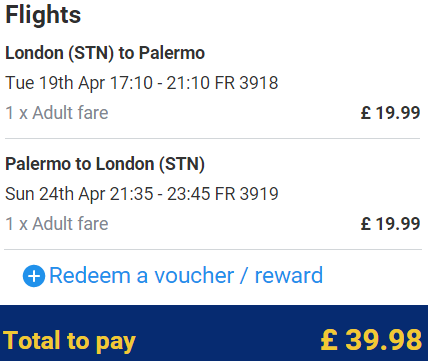
Task: Click the flight number FR 3919
Action: 246,194
